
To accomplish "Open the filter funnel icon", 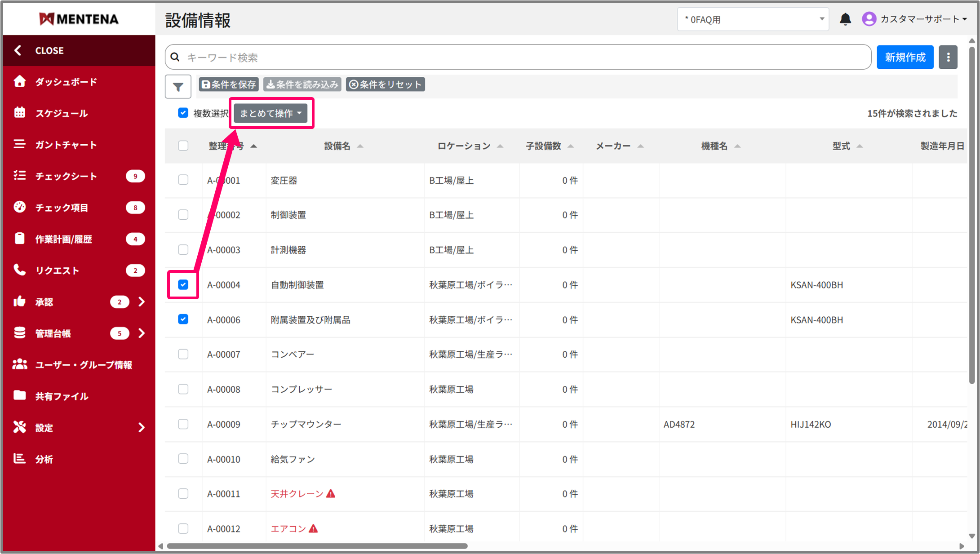I will 178,87.
